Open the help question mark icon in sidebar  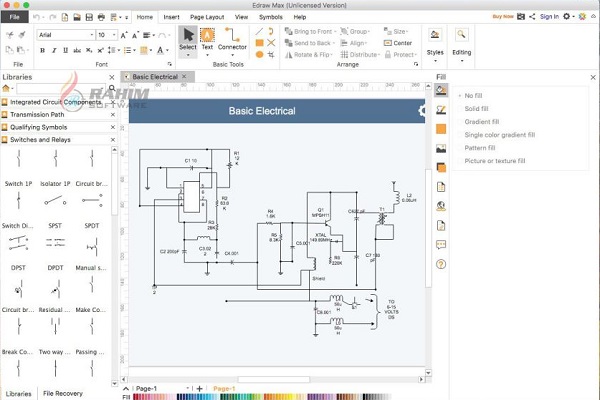coord(441,264)
